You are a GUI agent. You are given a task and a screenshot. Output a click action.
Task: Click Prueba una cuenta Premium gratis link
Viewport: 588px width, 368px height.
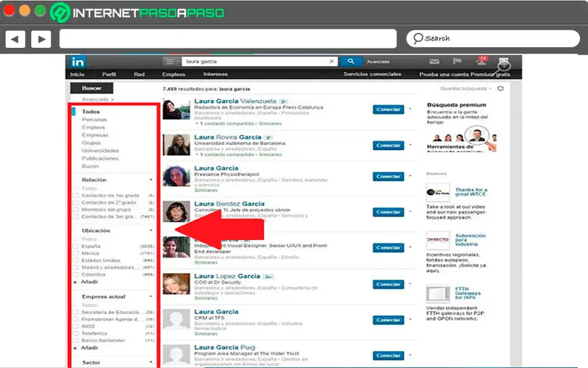pos(465,74)
